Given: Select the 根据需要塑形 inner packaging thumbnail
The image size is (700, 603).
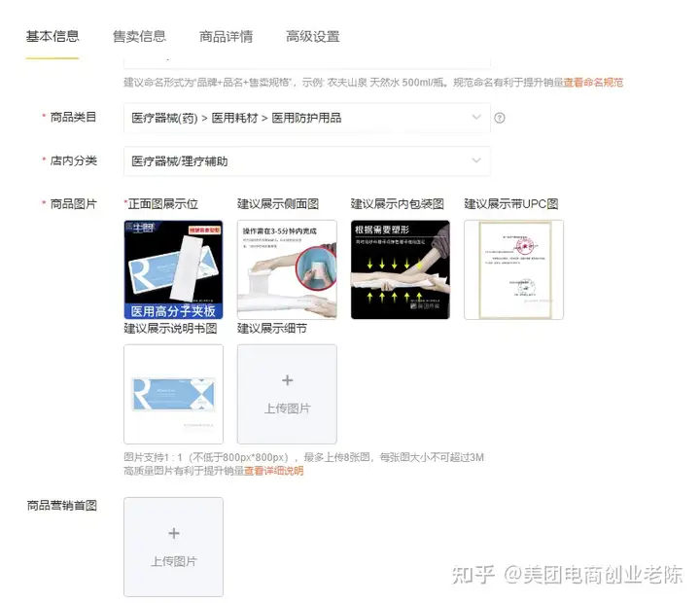Looking at the screenshot, I should click(401, 269).
